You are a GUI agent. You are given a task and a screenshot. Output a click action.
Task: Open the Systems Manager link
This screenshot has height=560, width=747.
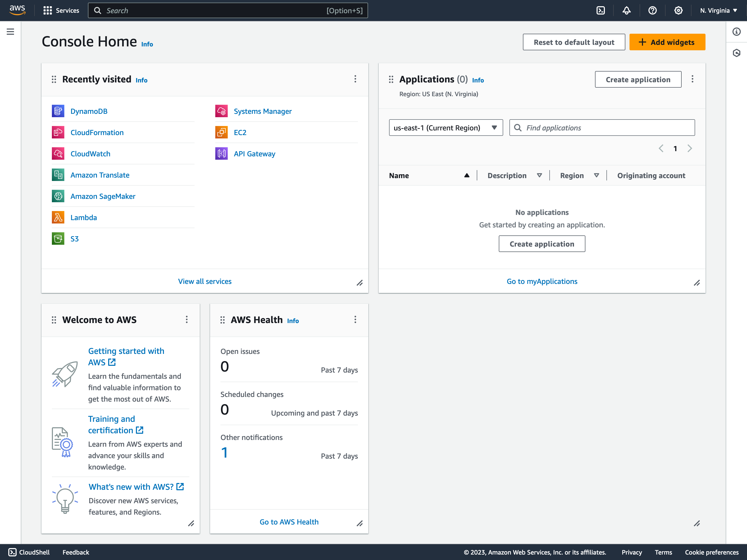(263, 111)
